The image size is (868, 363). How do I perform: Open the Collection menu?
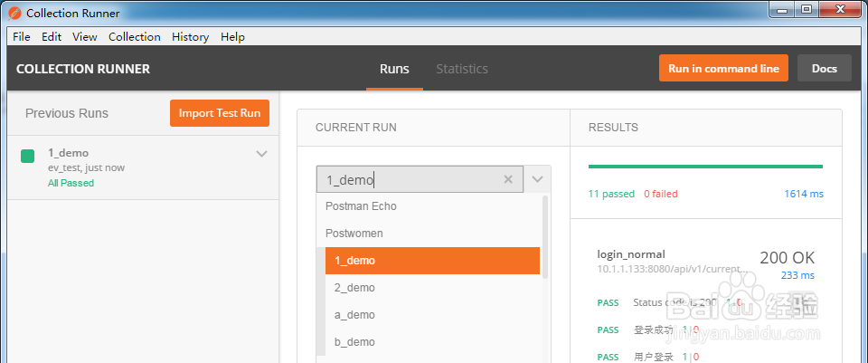tap(135, 36)
